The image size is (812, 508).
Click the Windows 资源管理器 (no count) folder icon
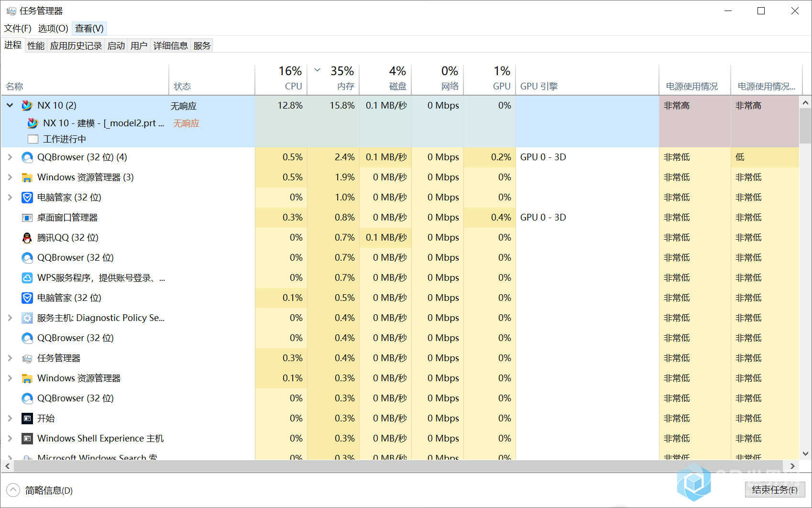[27, 378]
